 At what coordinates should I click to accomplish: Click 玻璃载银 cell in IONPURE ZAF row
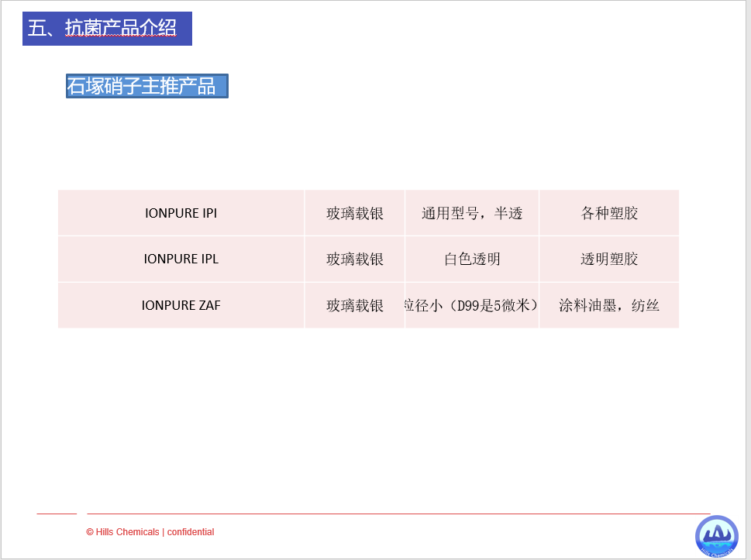pyautogui.click(x=355, y=305)
